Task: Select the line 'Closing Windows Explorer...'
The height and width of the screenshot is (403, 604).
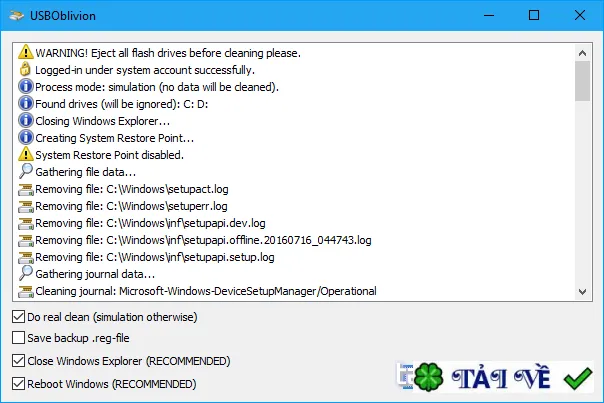Action: click(x=102, y=121)
